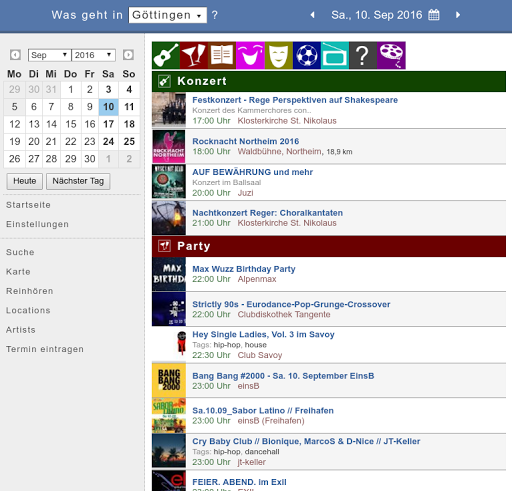512x491 pixels.
Task: Filter by the cocktail glasses Party icon
Action: coord(194,55)
